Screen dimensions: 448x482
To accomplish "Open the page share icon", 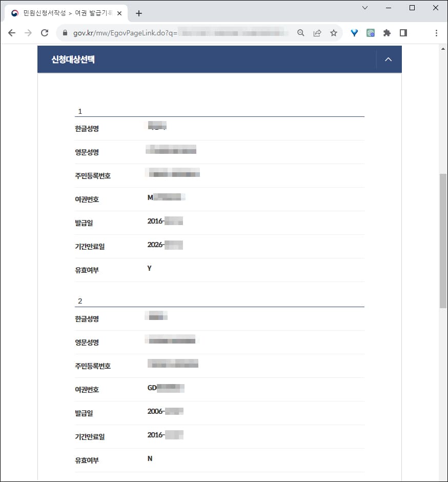I will 317,32.
